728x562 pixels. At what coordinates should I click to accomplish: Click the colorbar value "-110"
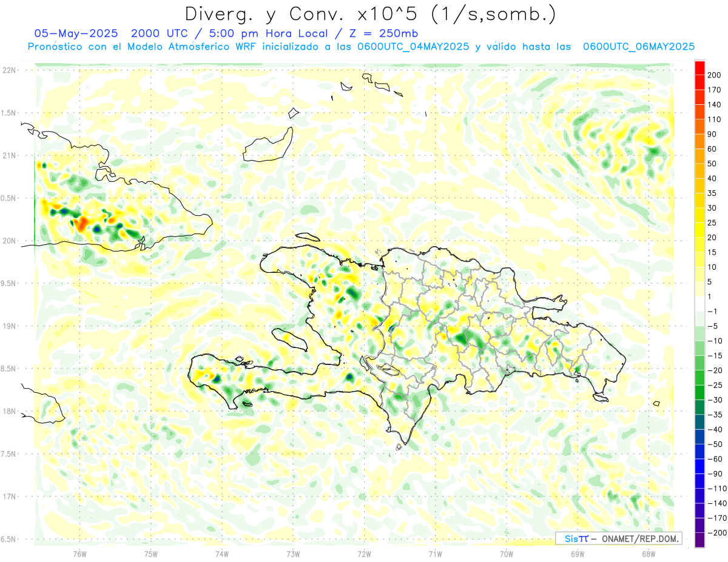pos(718,489)
